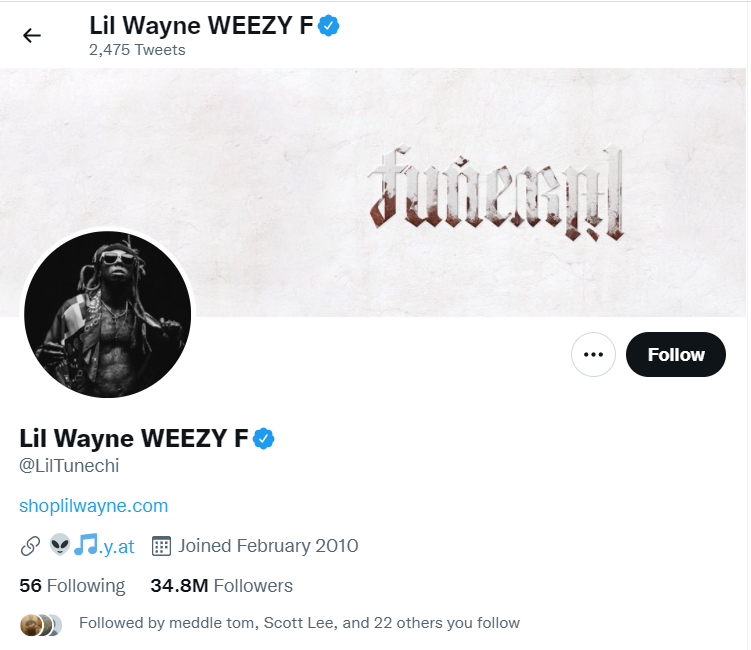Screen dimensions: 751x650
Task: Open the 34.8M Followers list
Action: tap(221, 586)
